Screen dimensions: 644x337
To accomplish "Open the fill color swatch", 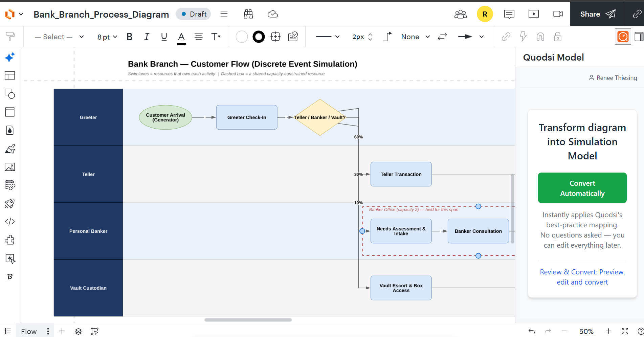I will click(242, 37).
